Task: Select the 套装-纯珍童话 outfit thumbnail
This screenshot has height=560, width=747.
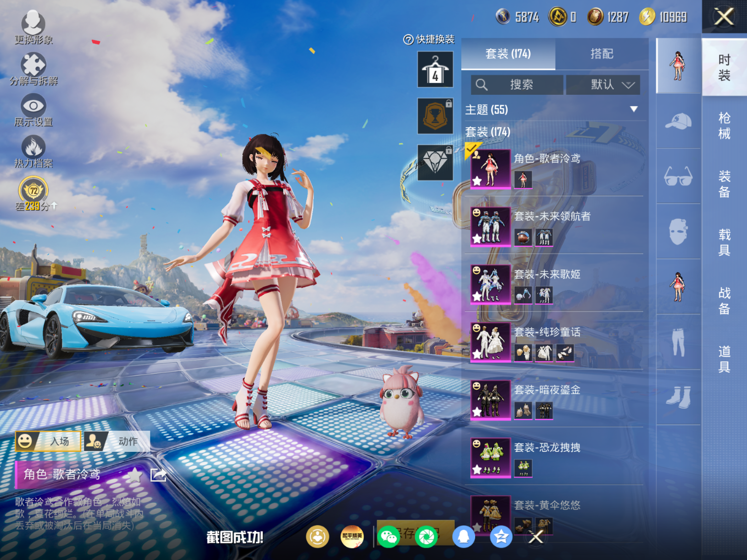Action: pyautogui.click(x=490, y=343)
